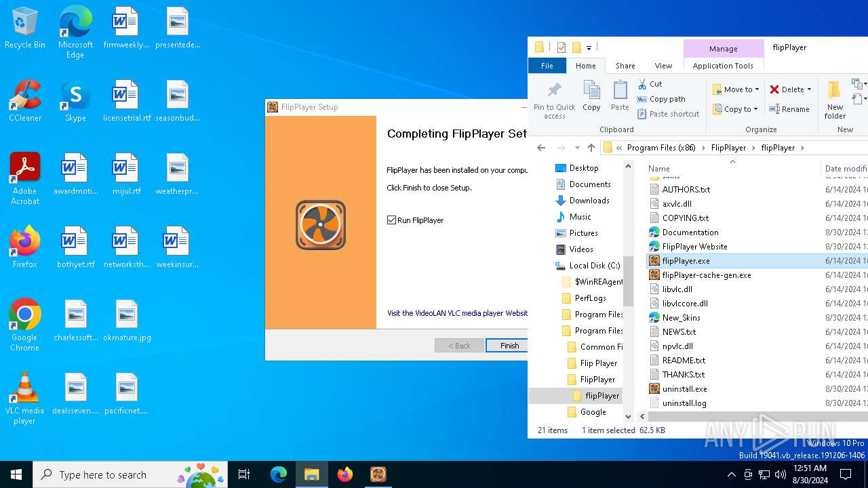
Task: Click the FlipPlayer breadcrumb segment
Action: coord(728,148)
